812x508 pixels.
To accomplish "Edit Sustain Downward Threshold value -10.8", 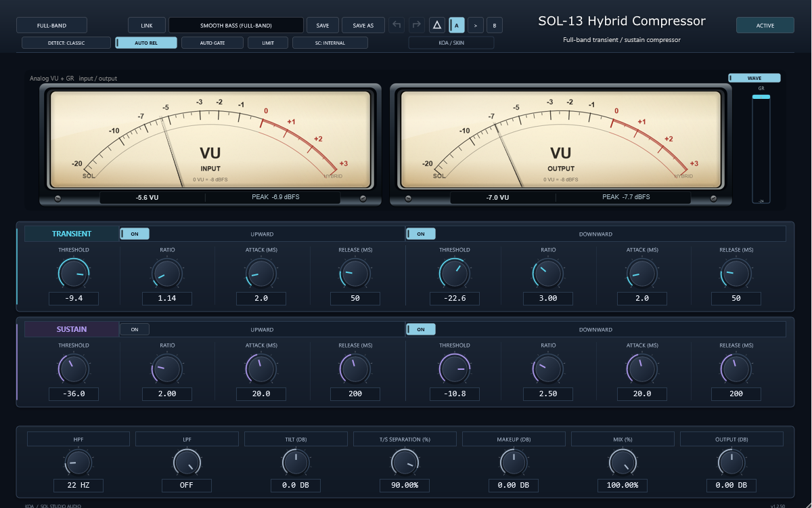I will tap(455, 394).
